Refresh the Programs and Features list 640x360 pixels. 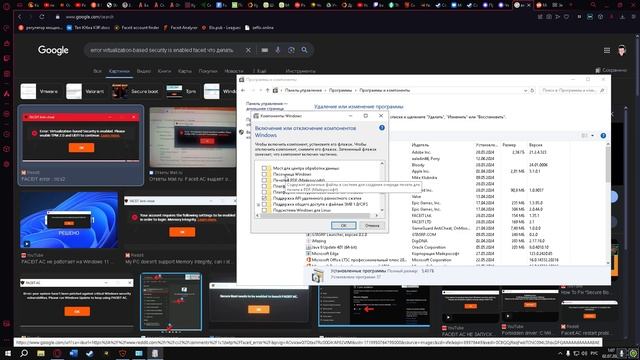click(532, 90)
